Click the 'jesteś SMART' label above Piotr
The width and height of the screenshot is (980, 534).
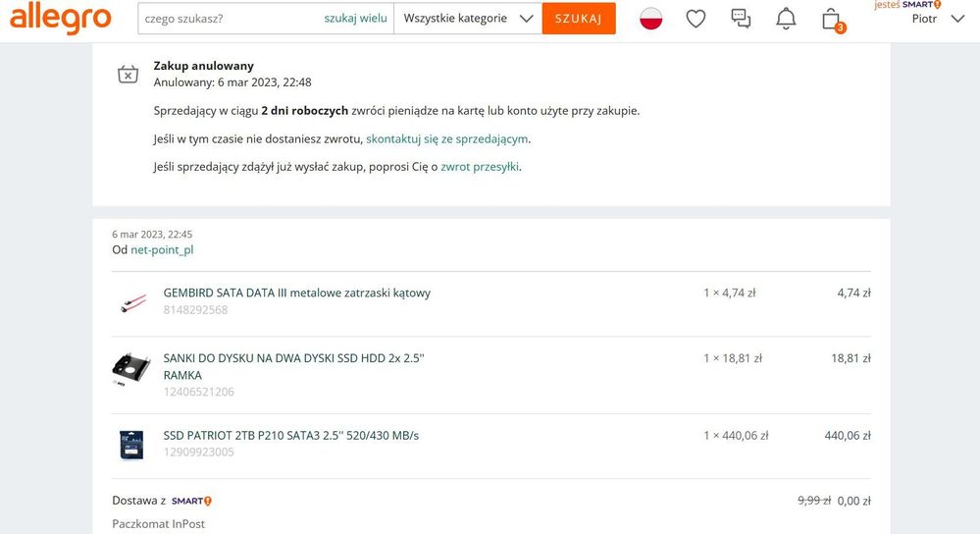pos(907,4)
